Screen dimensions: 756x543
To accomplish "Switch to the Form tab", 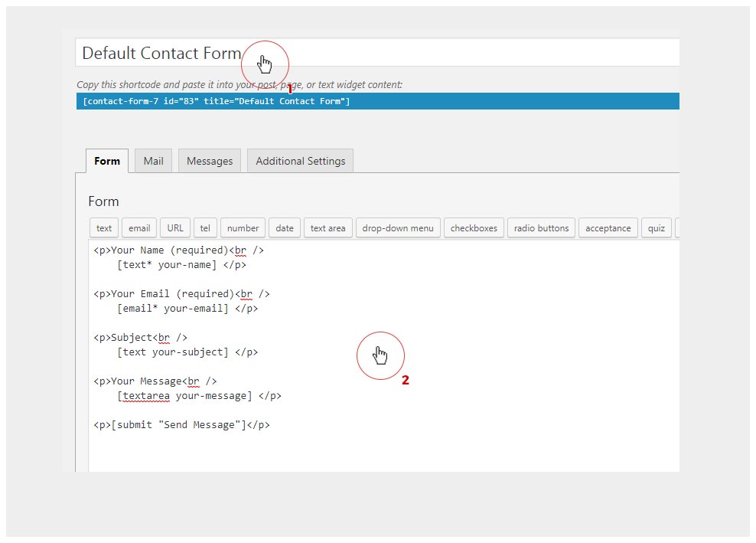I will click(x=107, y=161).
